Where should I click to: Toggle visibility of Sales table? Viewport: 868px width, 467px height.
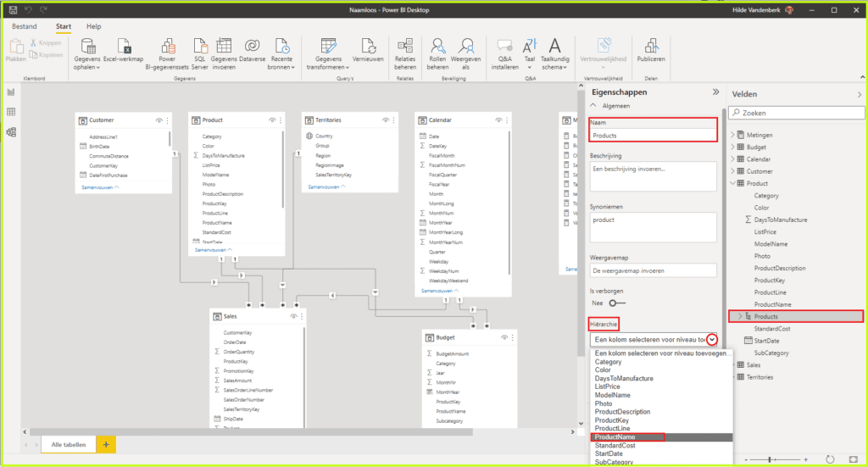[x=293, y=316]
